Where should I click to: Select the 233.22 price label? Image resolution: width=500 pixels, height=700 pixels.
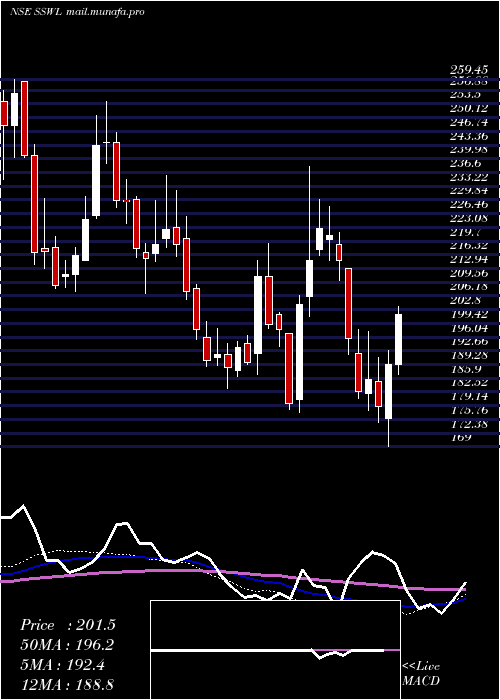[468, 177]
